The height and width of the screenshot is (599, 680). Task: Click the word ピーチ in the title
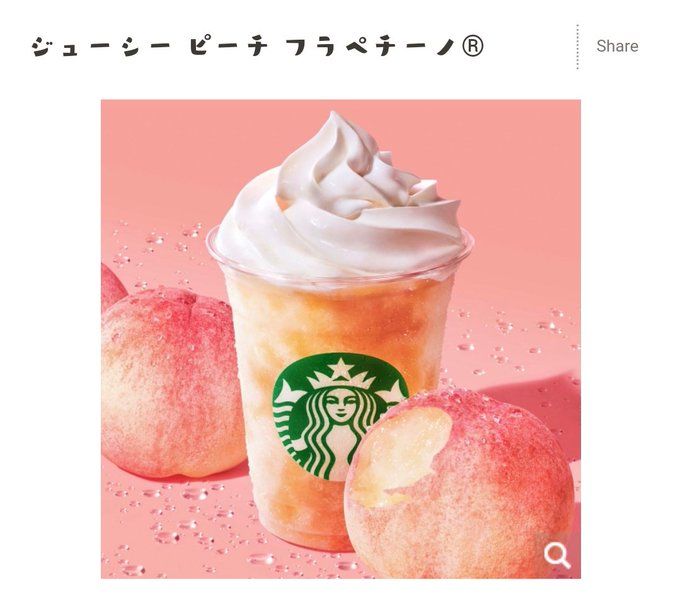229,46
